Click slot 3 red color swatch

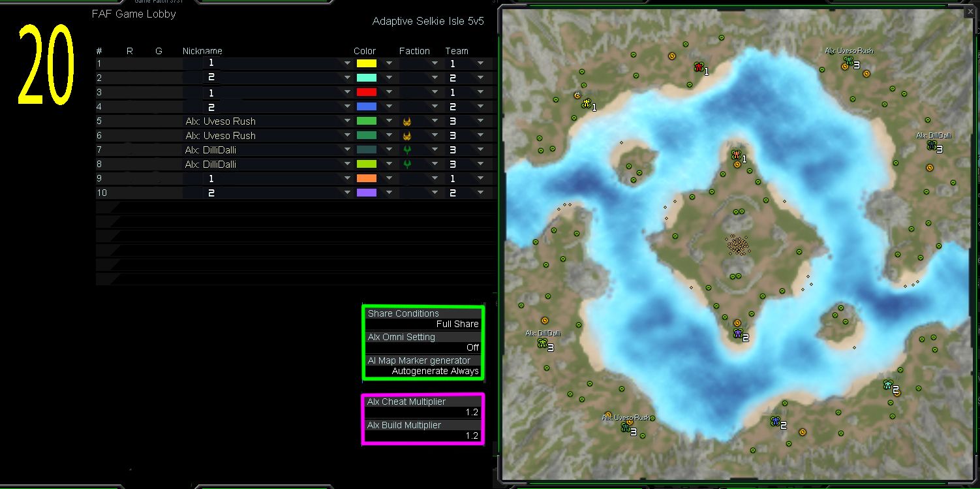[x=367, y=93]
